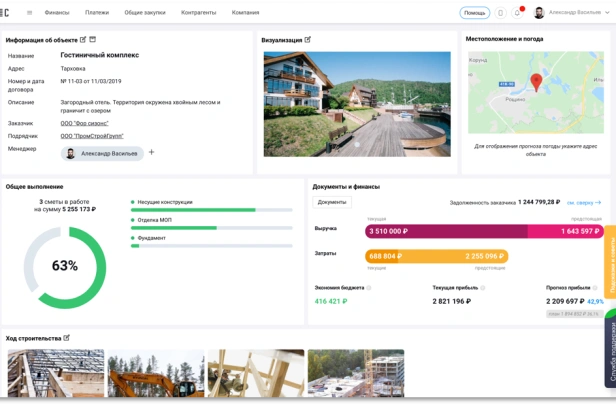This screenshot has width=616, height=405.
Task: Click the mobile device icon in header
Action: [x=500, y=13]
